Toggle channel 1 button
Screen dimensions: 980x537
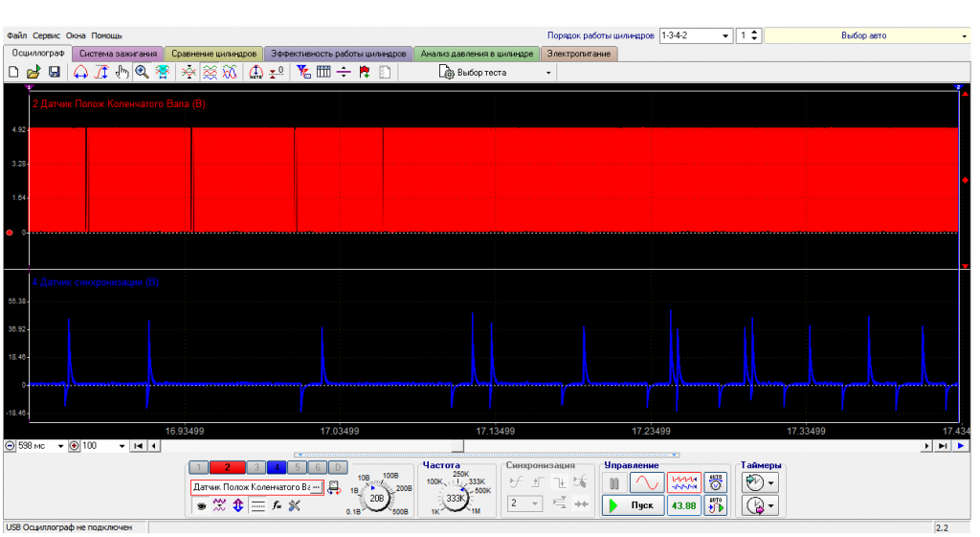point(198,467)
